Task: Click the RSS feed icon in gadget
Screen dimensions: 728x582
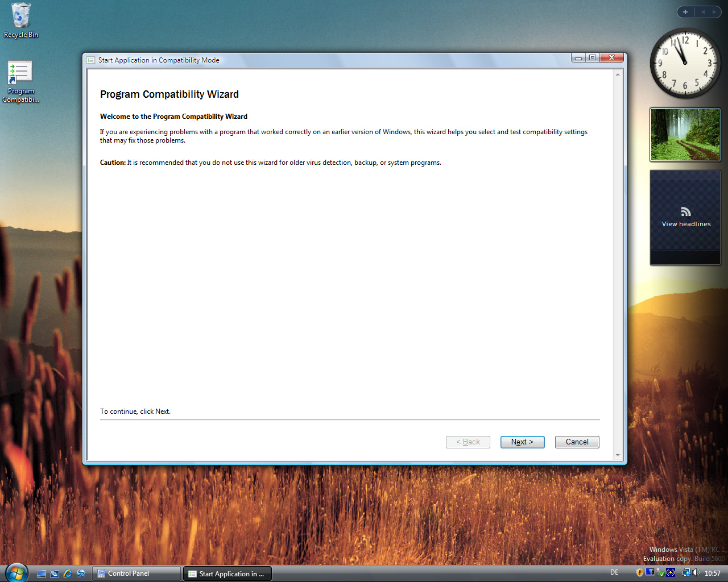Action: coord(686,212)
